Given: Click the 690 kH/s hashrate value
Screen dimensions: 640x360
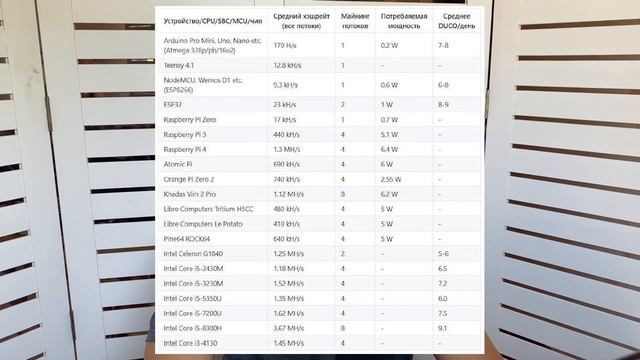Looking at the screenshot, I should (287, 164).
